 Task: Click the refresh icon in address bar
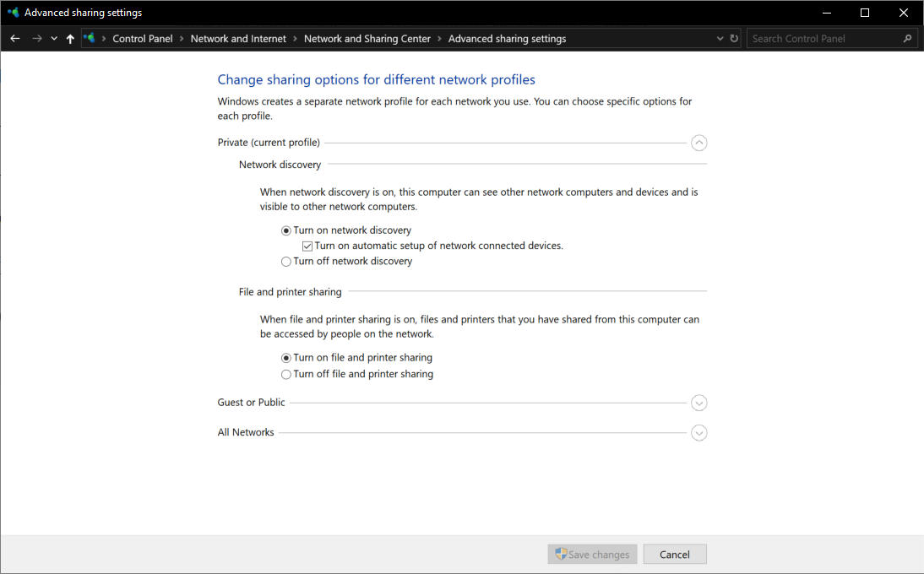(734, 39)
